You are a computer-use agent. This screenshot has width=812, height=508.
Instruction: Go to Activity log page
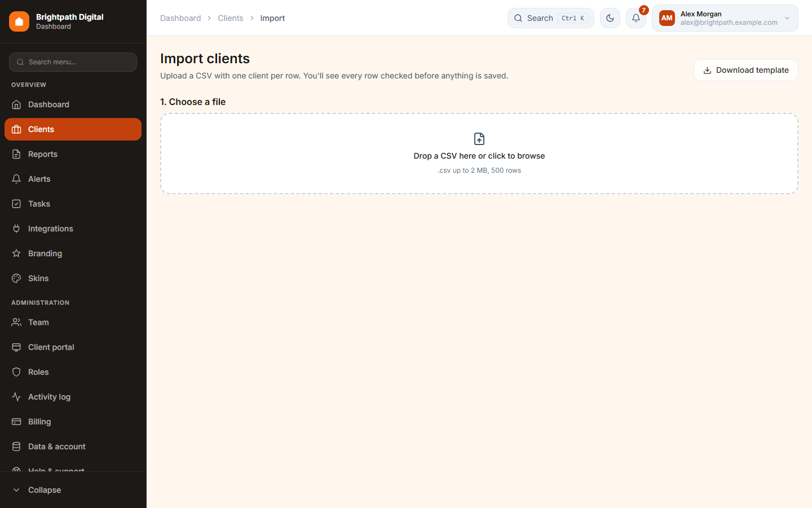(x=73, y=397)
